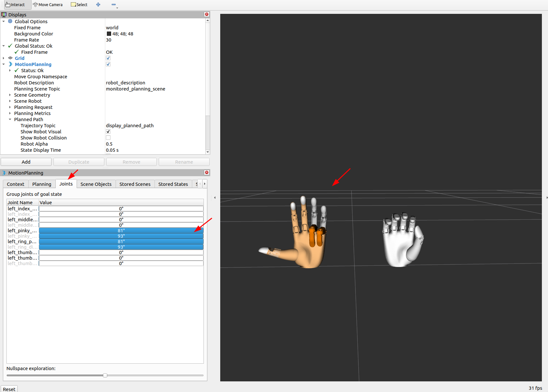Click the blue minus remove-tool icon

point(114,5)
